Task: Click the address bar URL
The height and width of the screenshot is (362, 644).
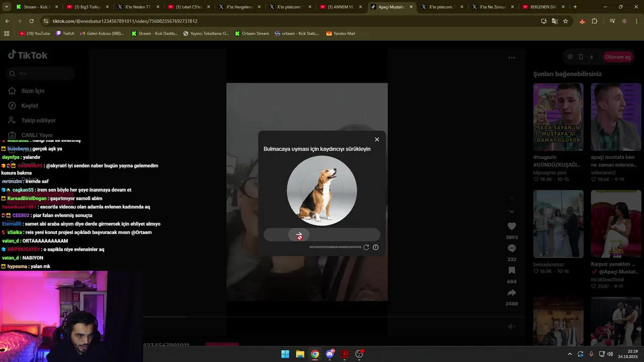Action: coord(125,21)
